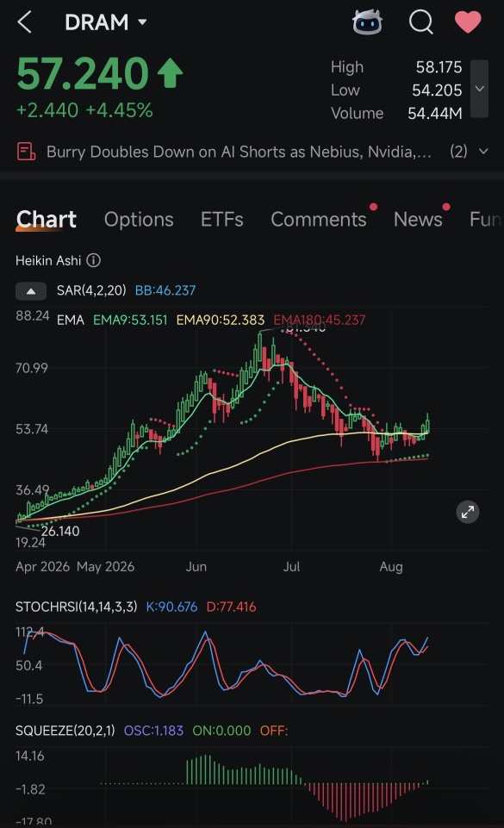Screen dimensions: 504x828
Task: Click the green price up arrow
Action: pyautogui.click(x=170, y=73)
